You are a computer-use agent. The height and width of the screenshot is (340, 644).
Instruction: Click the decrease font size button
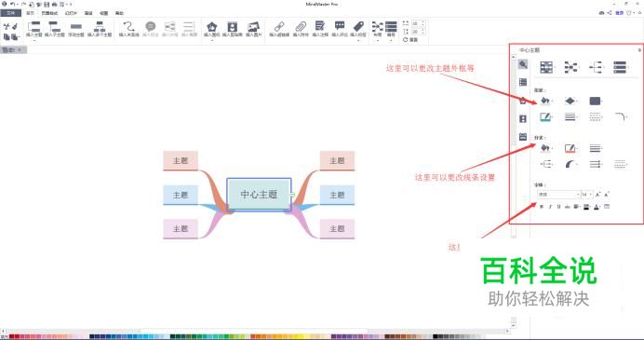pyautogui.click(x=607, y=195)
